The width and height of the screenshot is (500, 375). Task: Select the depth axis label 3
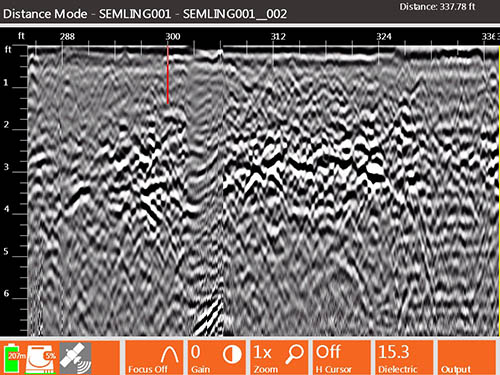[6, 167]
